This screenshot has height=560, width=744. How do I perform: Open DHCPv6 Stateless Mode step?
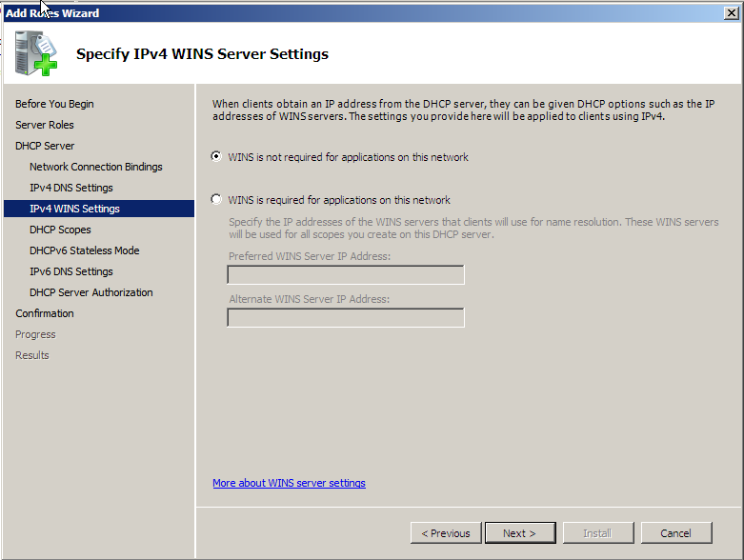(x=85, y=250)
